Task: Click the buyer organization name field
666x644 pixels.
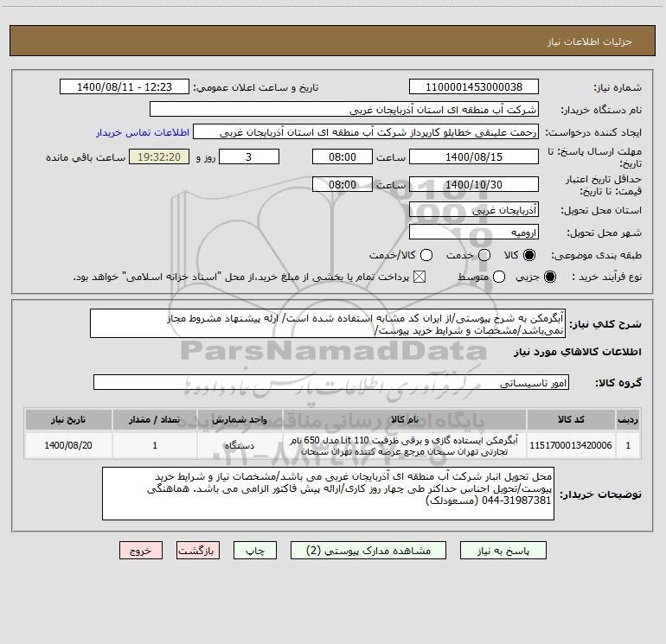Action: pos(344,110)
